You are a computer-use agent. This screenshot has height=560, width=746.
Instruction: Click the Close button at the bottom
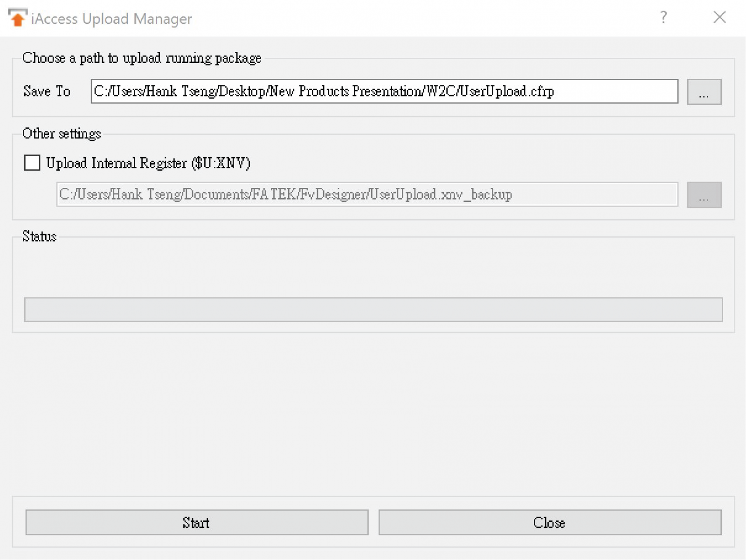pyautogui.click(x=550, y=522)
